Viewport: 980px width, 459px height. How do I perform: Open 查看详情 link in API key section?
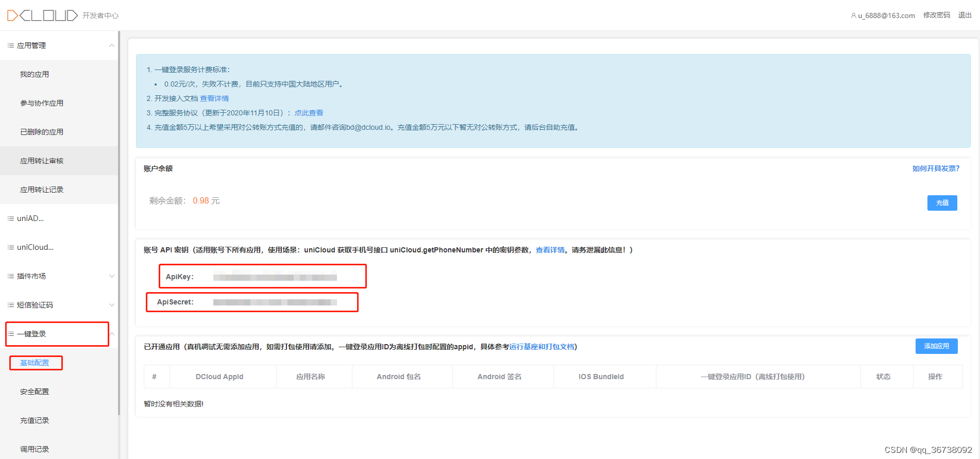pyautogui.click(x=550, y=250)
